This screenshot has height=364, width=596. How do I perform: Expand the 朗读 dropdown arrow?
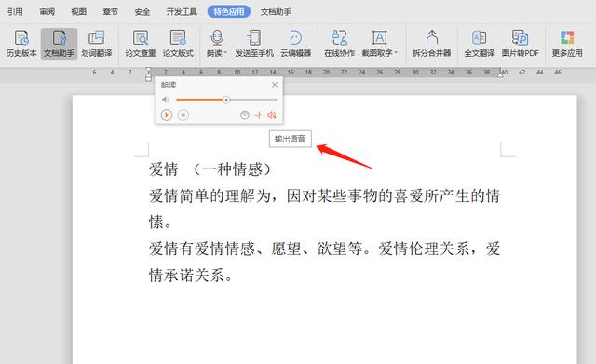[225, 53]
